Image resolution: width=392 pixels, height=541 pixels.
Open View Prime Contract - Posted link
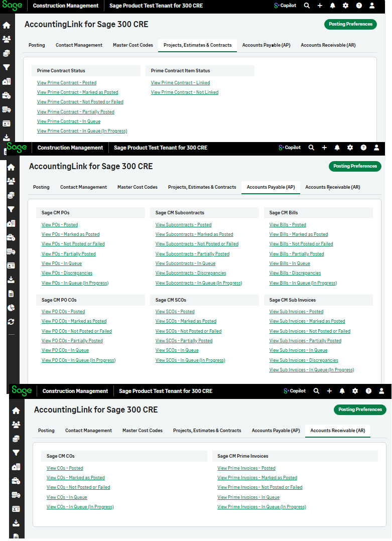tap(67, 83)
